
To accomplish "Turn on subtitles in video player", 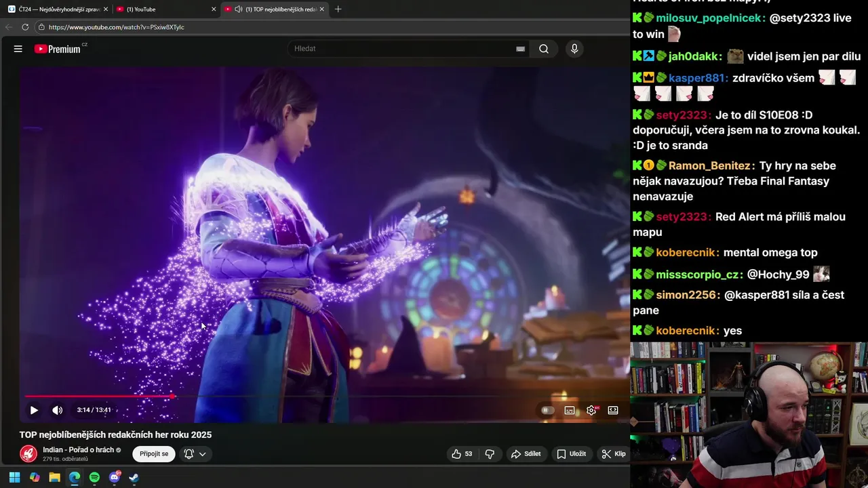I will (570, 410).
